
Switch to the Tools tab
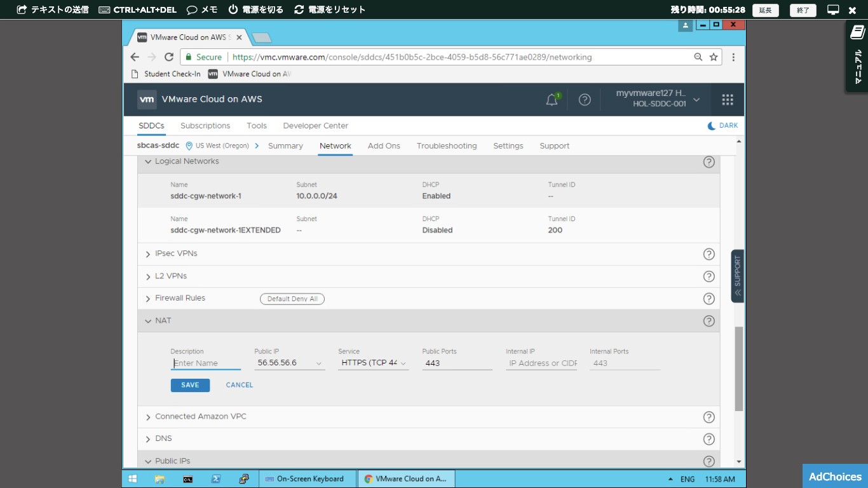coord(257,126)
